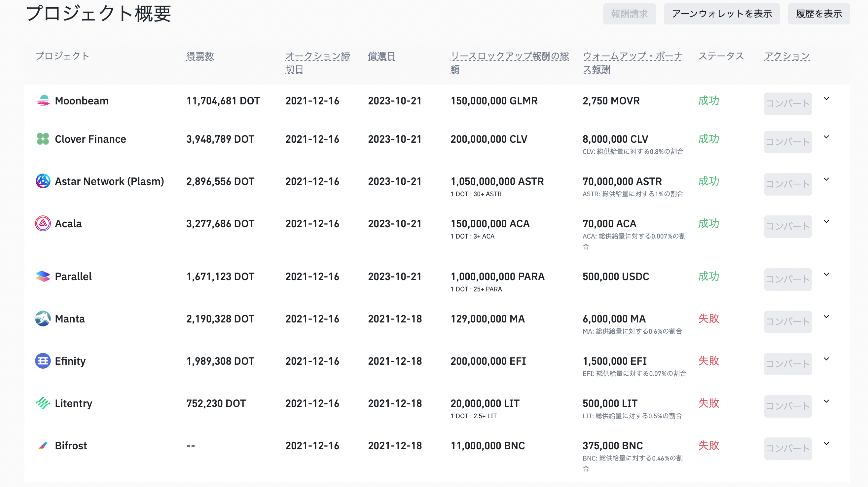Click Moonbeam's 成功 status label
The width and height of the screenshot is (868, 487).
708,100
